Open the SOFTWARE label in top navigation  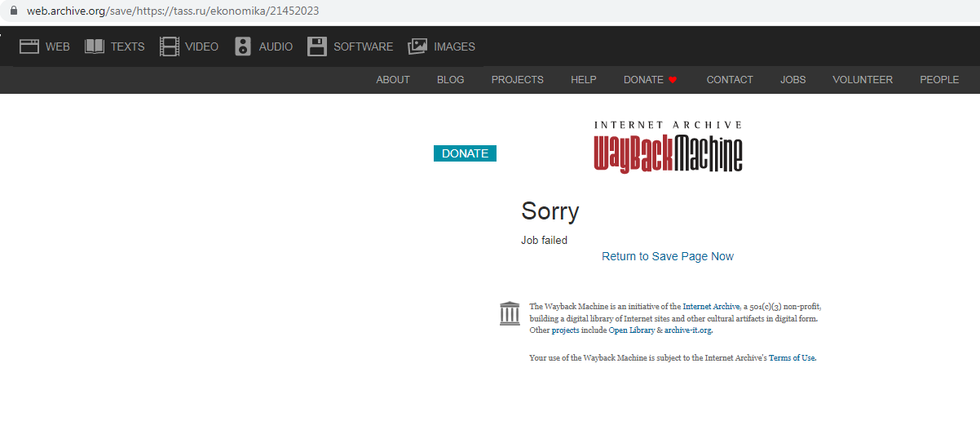tap(364, 47)
